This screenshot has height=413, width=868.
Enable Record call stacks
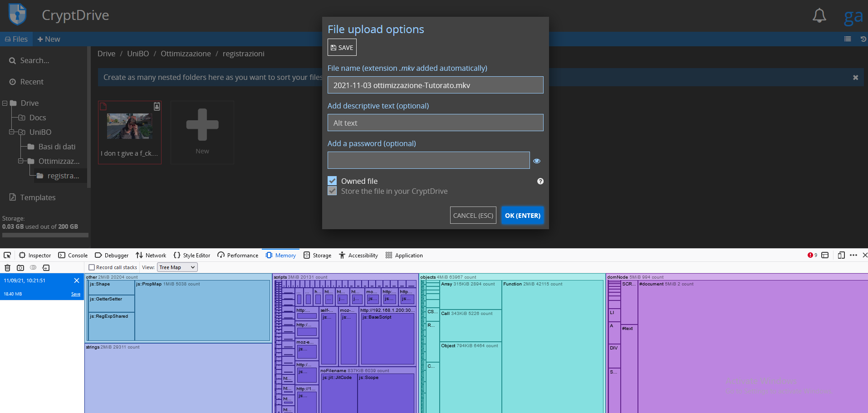pyautogui.click(x=92, y=267)
